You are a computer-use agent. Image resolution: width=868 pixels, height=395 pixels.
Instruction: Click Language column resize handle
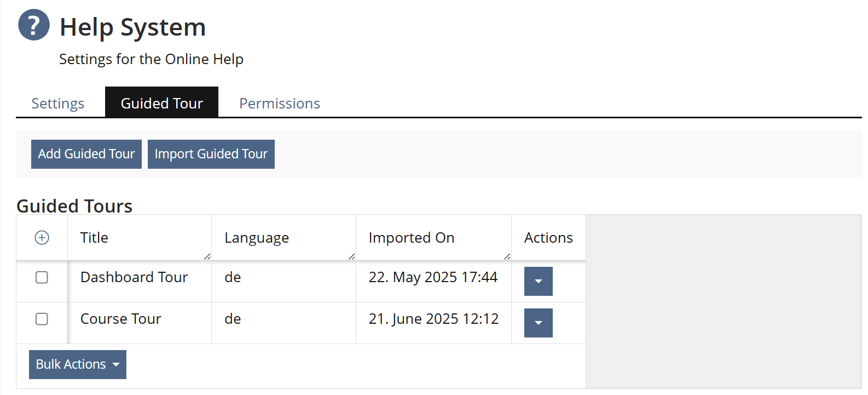[351, 256]
